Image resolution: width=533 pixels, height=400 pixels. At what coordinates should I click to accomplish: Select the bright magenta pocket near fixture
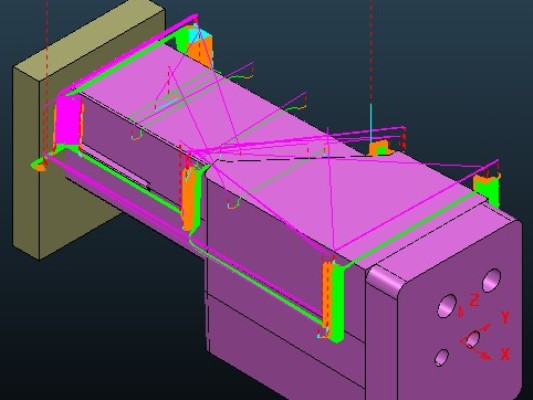coord(68,120)
